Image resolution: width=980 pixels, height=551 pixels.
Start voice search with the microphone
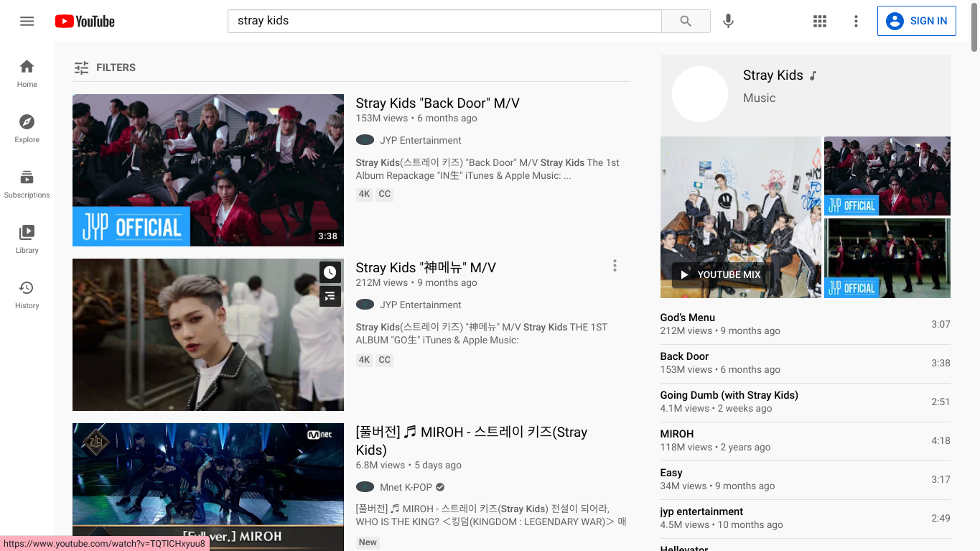[x=728, y=21]
